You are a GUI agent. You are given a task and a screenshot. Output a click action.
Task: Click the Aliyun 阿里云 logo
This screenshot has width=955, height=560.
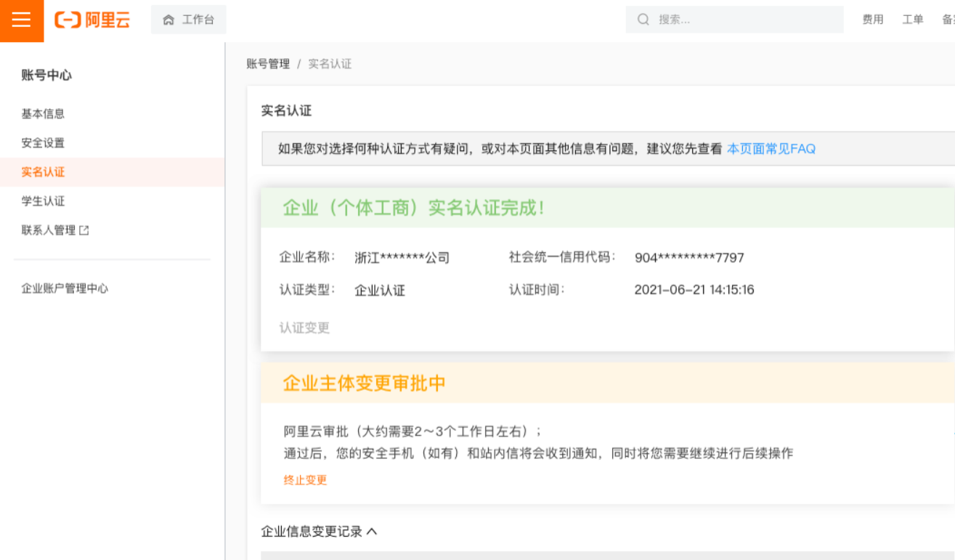[92, 20]
